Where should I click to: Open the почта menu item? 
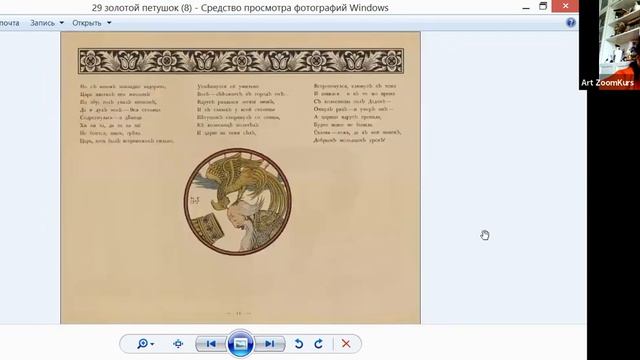(x=10, y=23)
